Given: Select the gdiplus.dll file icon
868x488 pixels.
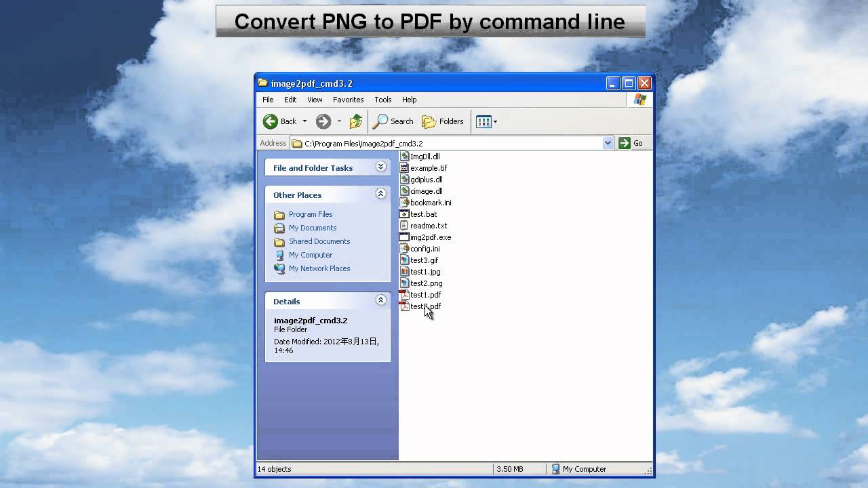Looking at the screenshot, I should [404, 180].
